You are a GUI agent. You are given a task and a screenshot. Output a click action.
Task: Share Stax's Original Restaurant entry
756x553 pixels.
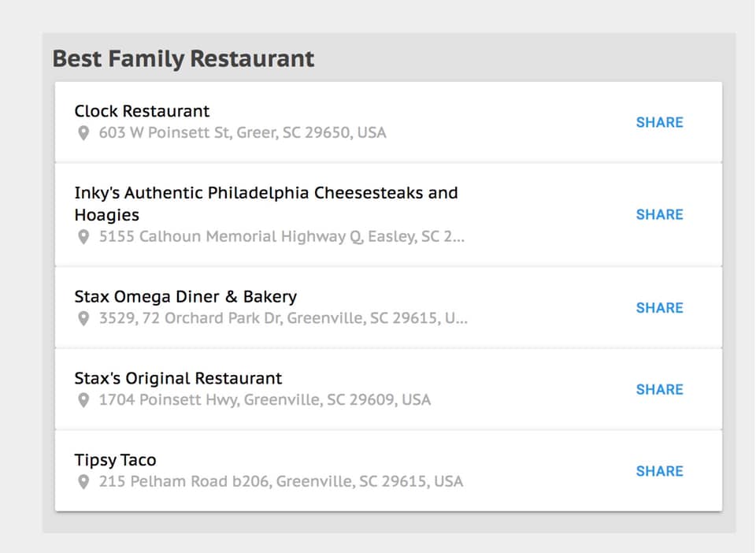[x=660, y=390]
